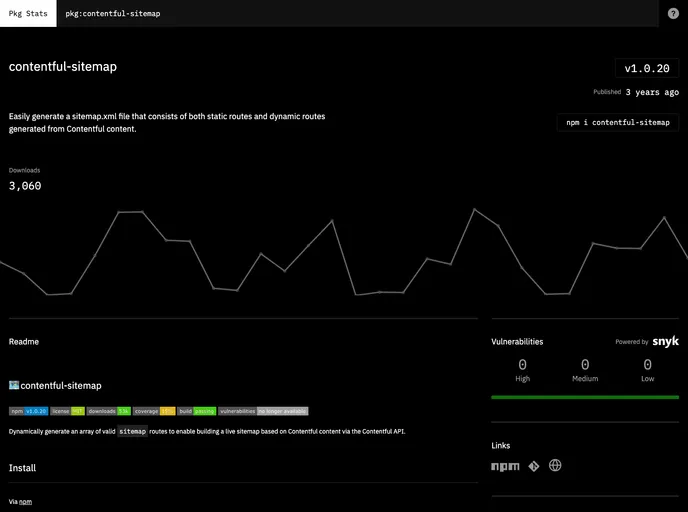This screenshot has width=688, height=512.
Task: Open the help question mark icon
Action: tap(673, 14)
